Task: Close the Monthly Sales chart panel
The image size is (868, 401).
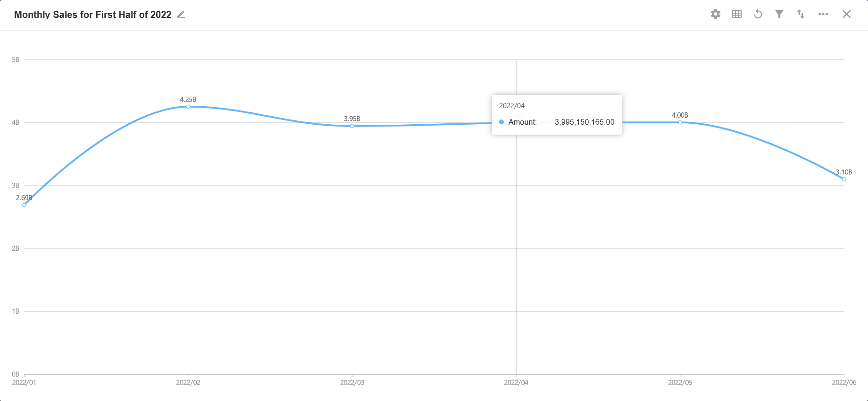Action: (847, 14)
